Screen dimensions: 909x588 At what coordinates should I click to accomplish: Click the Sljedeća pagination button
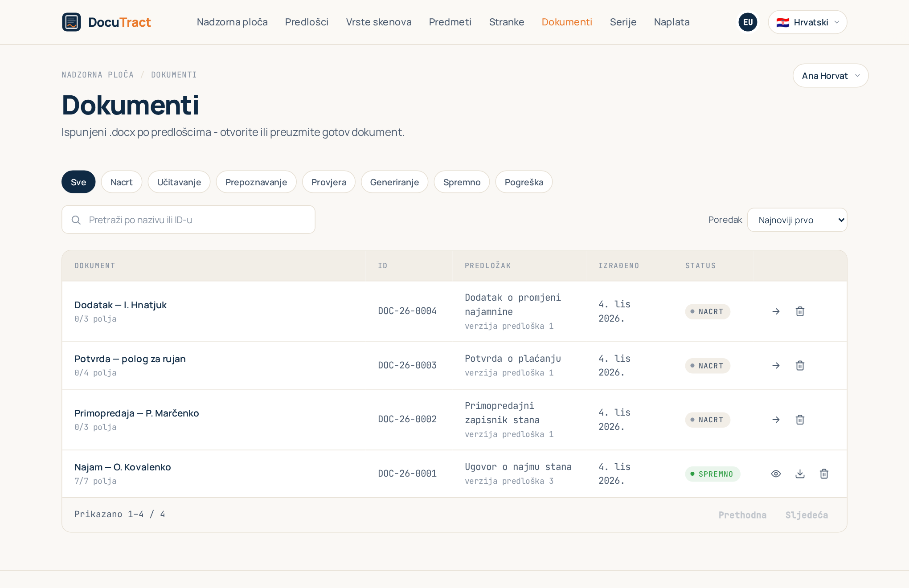[807, 515]
